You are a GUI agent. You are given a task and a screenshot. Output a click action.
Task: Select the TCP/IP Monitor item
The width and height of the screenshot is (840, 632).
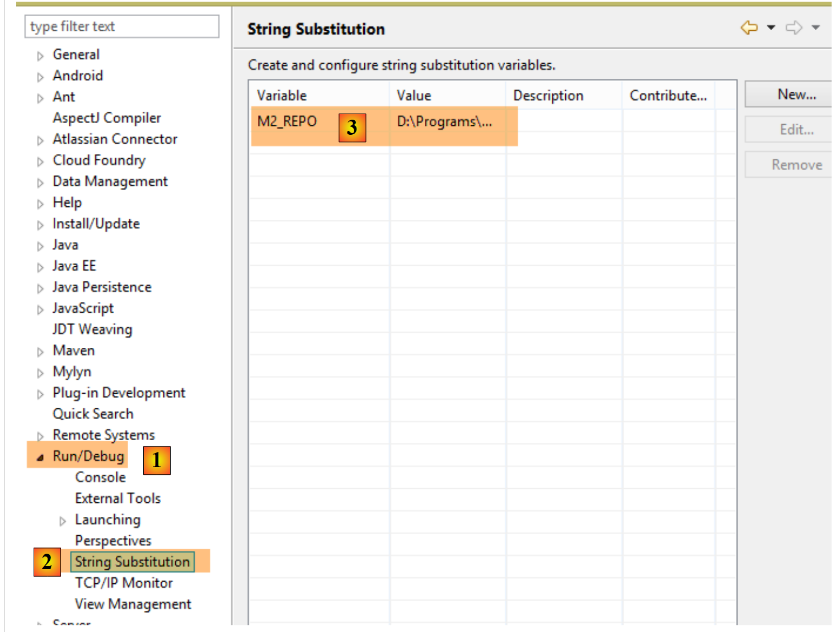pos(124,583)
